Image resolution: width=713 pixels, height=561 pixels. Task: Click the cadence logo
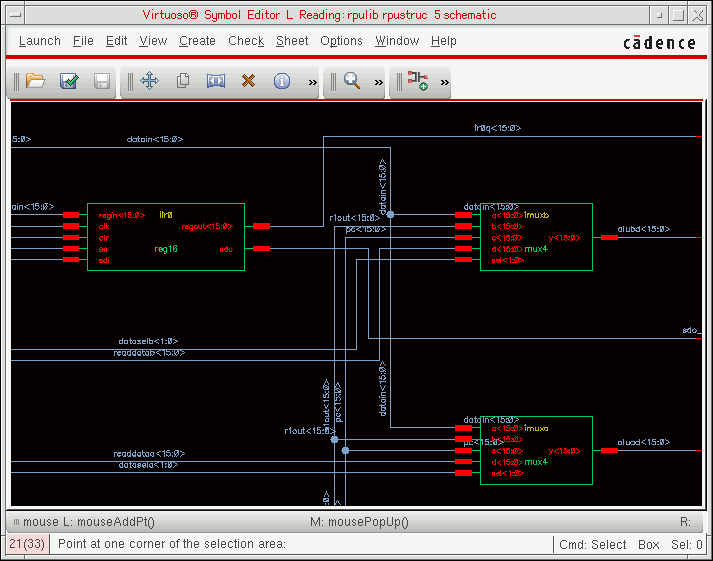(x=659, y=42)
